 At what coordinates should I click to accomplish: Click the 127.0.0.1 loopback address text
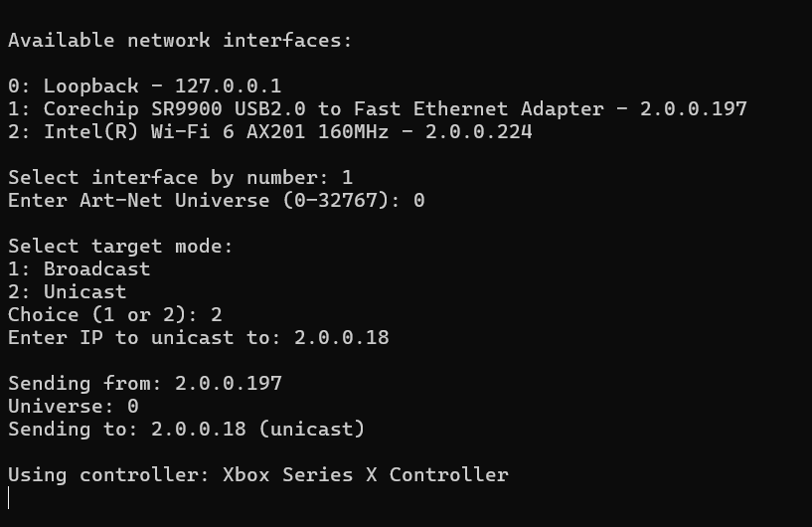(x=228, y=87)
